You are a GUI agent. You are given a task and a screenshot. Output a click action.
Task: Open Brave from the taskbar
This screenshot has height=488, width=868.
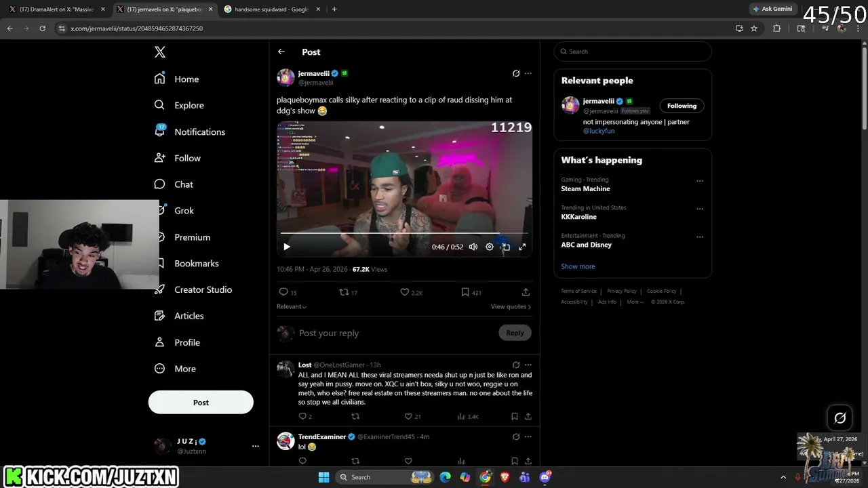[x=505, y=477]
